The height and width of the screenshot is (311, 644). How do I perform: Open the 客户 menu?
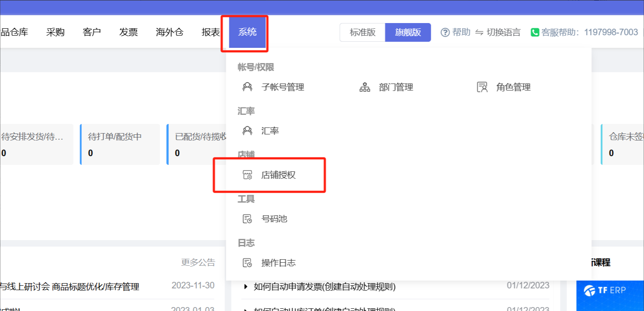point(92,32)
